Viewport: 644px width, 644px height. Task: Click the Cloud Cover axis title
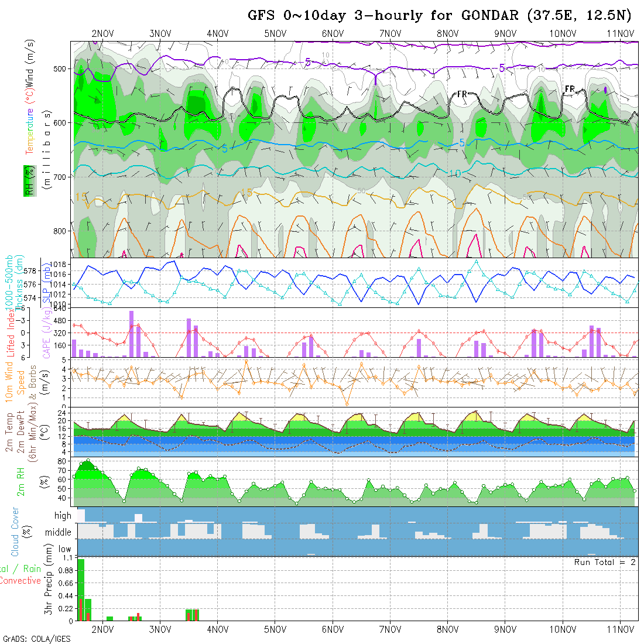tap(16, 532)
